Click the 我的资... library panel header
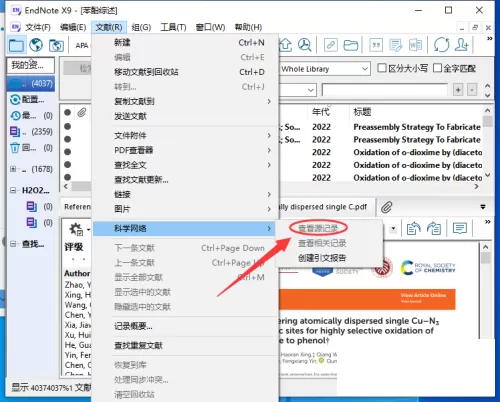The width and height of the screenshot is (500, 402). pyautogui.click(x=30, y=65)
